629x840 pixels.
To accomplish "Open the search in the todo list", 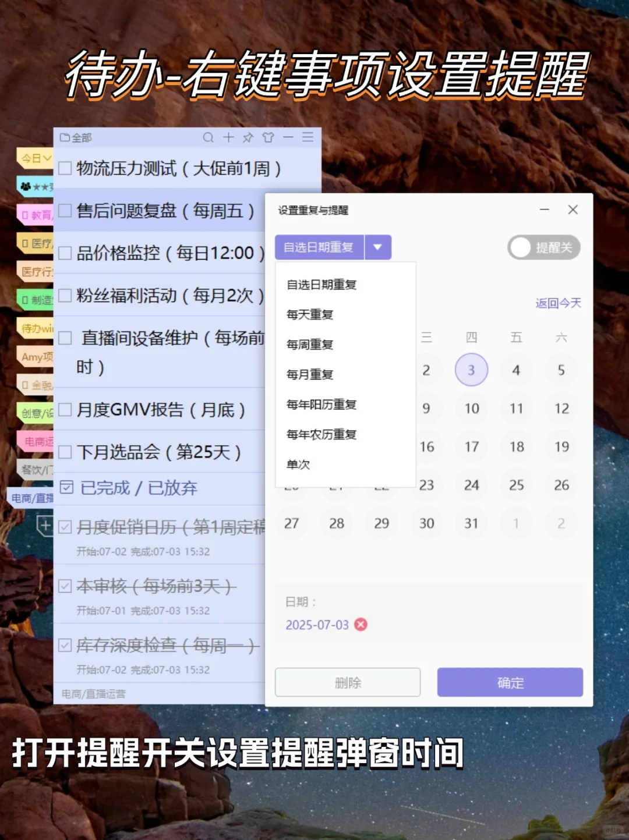I will click(209, 137).
